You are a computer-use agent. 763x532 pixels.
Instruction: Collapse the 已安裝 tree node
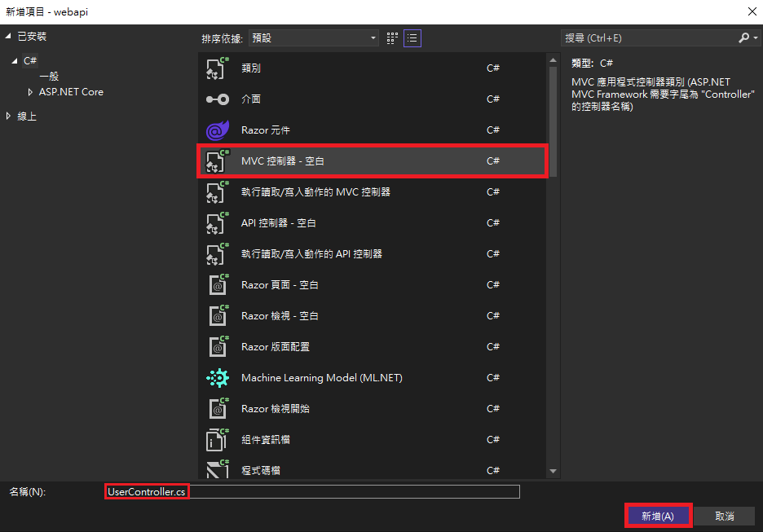click(8, 37)
